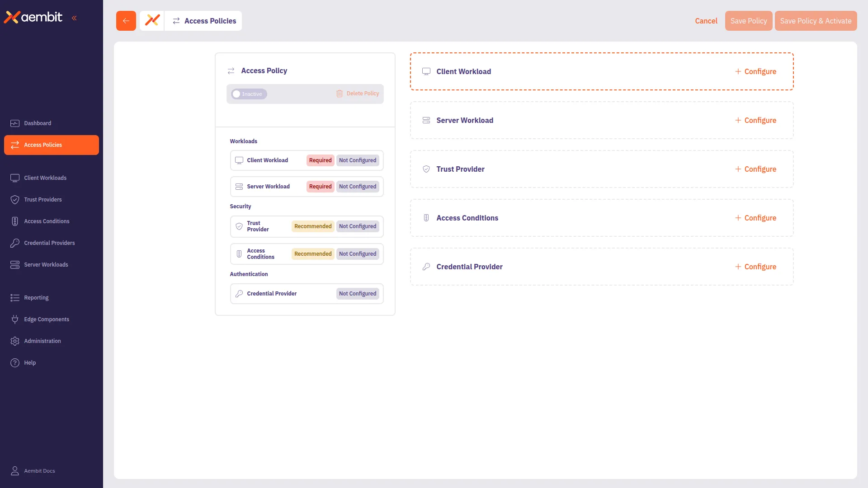Image resolution: width=868 pixels, height=488 pixels.
Task: Select Client Workload row in policy summary
Action: click(x=307, y=160)
